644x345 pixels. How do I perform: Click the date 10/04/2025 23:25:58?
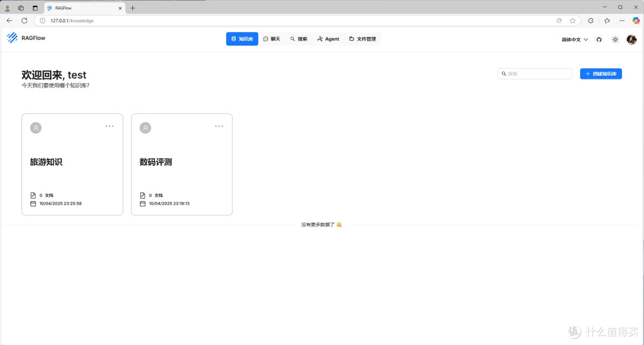[x=60, y=204]
